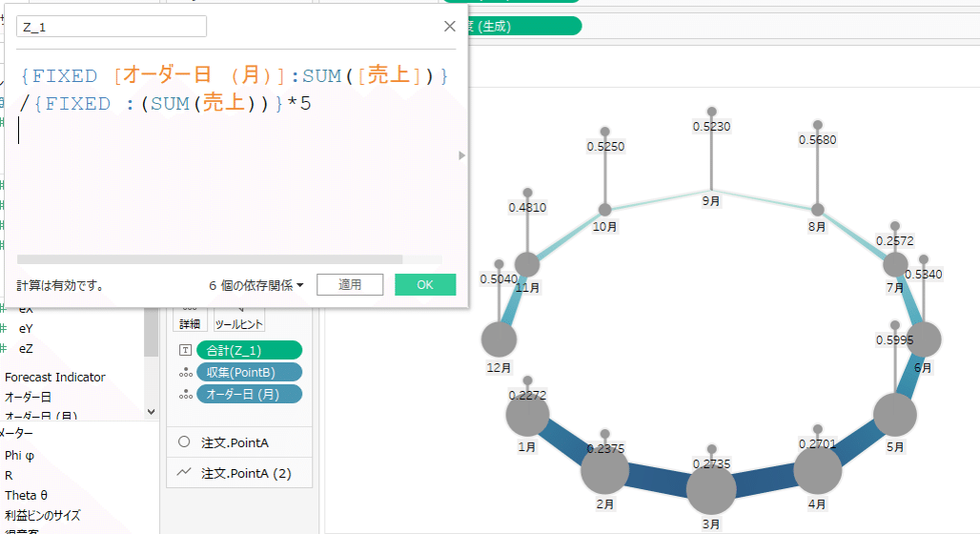Open the 6 個の依存関係 dropdown
Viewport: 980px width, 534px height.
point(256,285)
